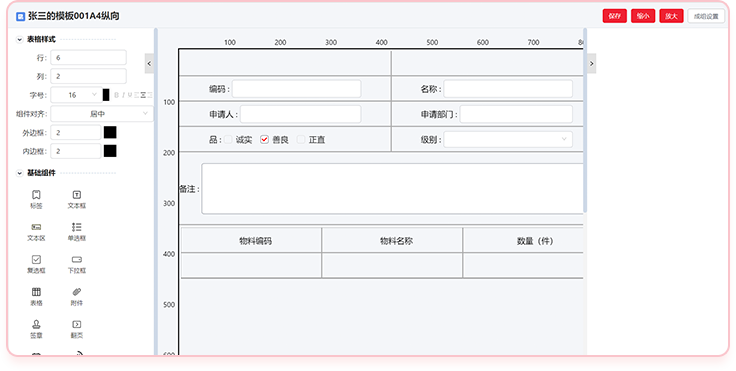Screen dimensions: 736x371
Task: Select the 复选框 checkbox component icon
Action: tap(36, 259)
